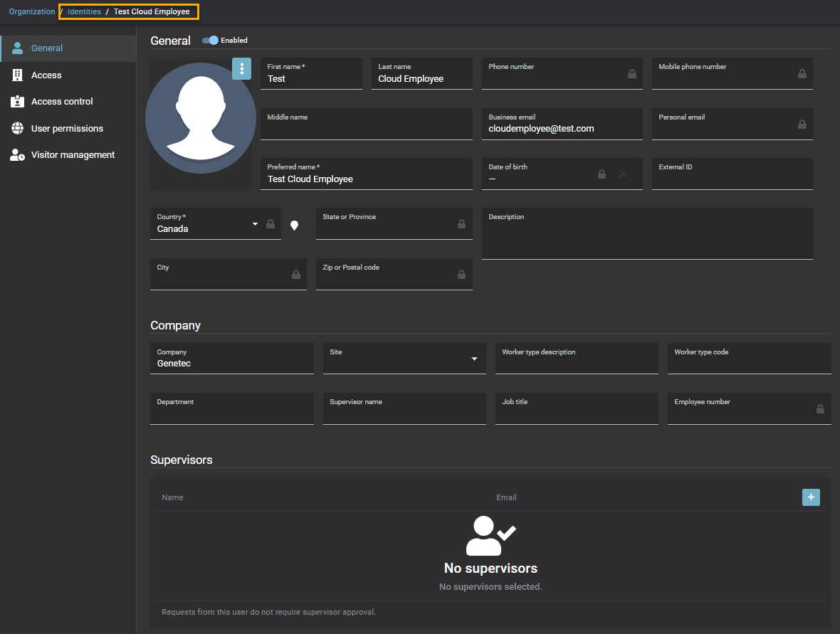The height and width of the screenshot is (634, 840).
Task: Click the lock icon in Phone number field
Action: click(632, 74)
